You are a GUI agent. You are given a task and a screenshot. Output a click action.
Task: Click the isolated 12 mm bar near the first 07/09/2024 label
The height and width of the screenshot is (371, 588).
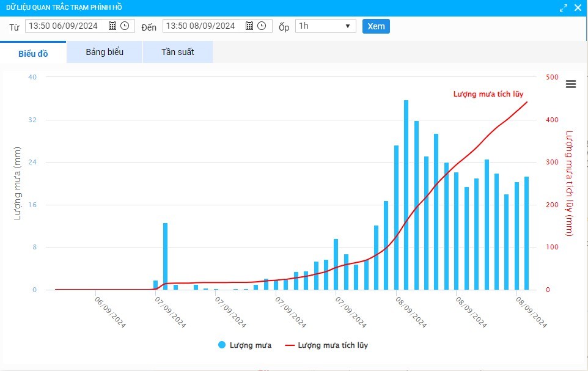(165, 257)
